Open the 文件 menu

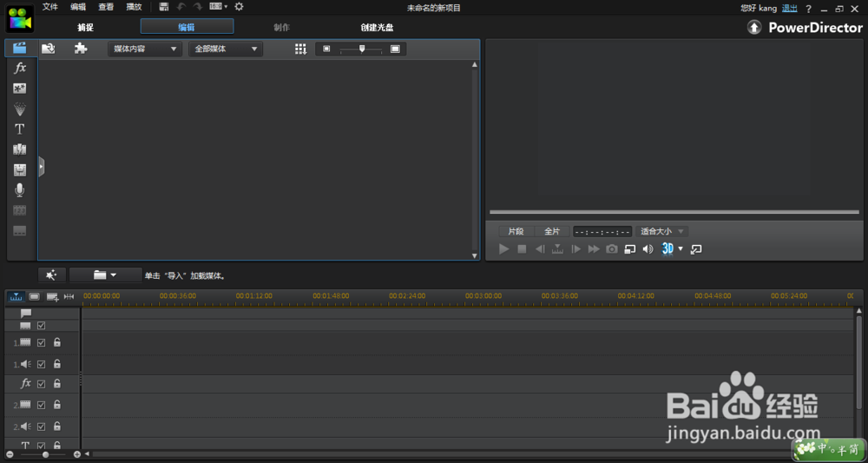(x=50, y=7)
